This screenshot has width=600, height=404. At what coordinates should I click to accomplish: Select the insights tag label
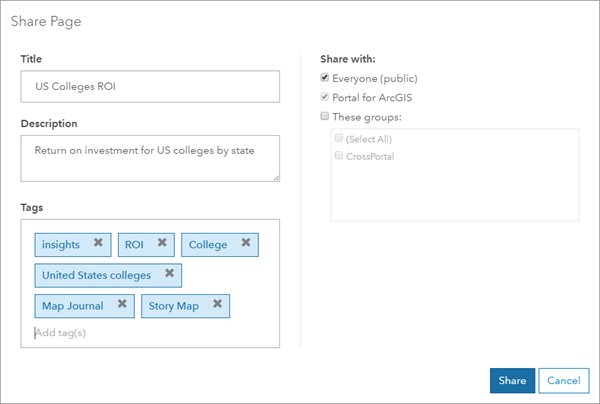(x=61, y=245)
